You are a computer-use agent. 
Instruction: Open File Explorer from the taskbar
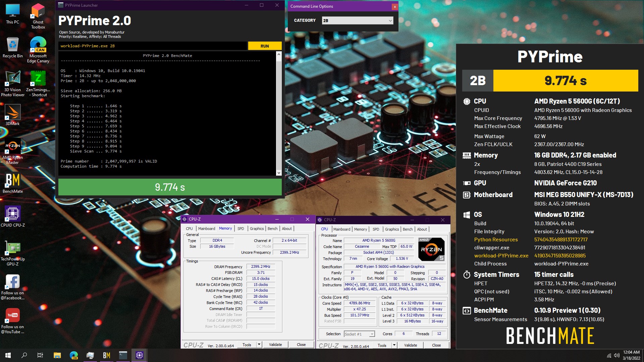pos(57,355)
